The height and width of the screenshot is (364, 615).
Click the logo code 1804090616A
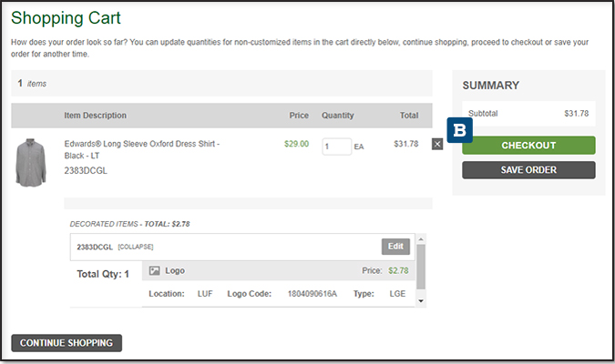pyautogui.click(x=312, y=294)
